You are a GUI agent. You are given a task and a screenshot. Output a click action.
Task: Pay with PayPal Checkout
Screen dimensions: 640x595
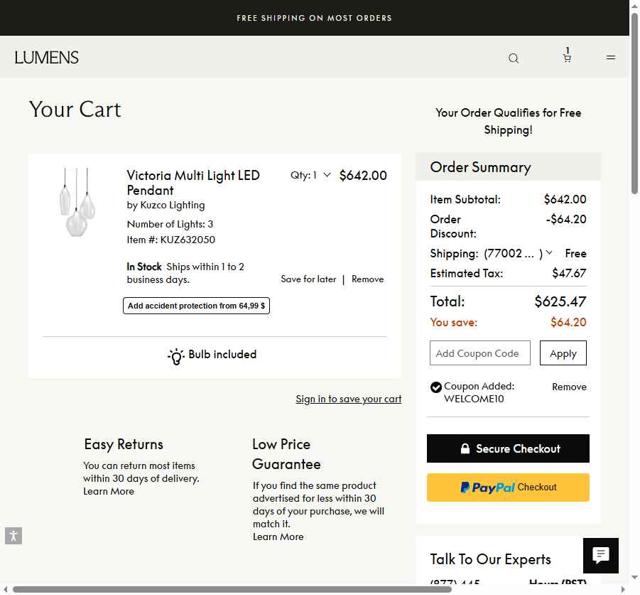[508, 487]
